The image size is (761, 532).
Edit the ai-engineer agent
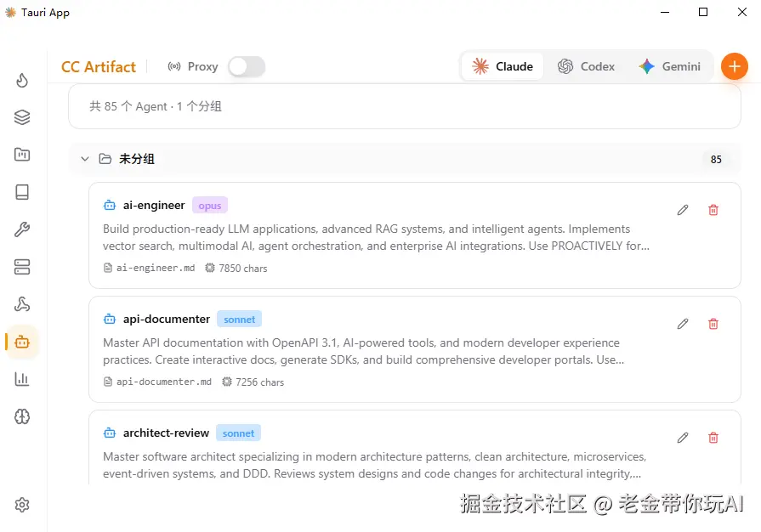(x=683, y=210)
